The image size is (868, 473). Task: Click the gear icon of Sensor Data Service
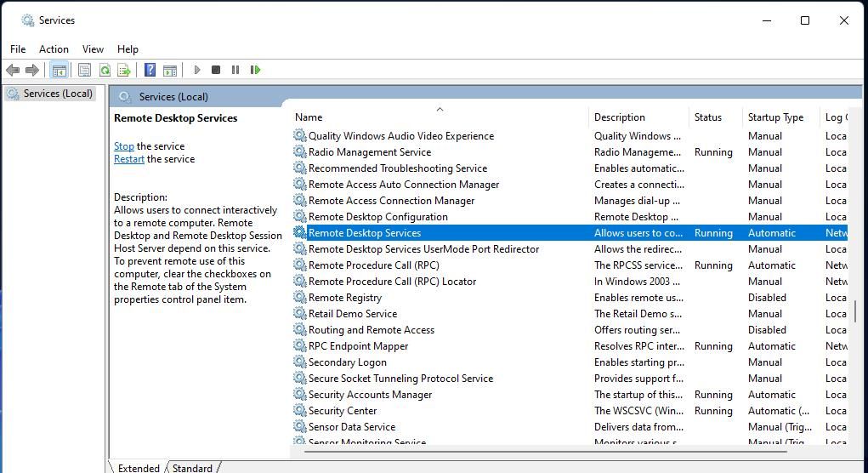(x=299, y=426)
